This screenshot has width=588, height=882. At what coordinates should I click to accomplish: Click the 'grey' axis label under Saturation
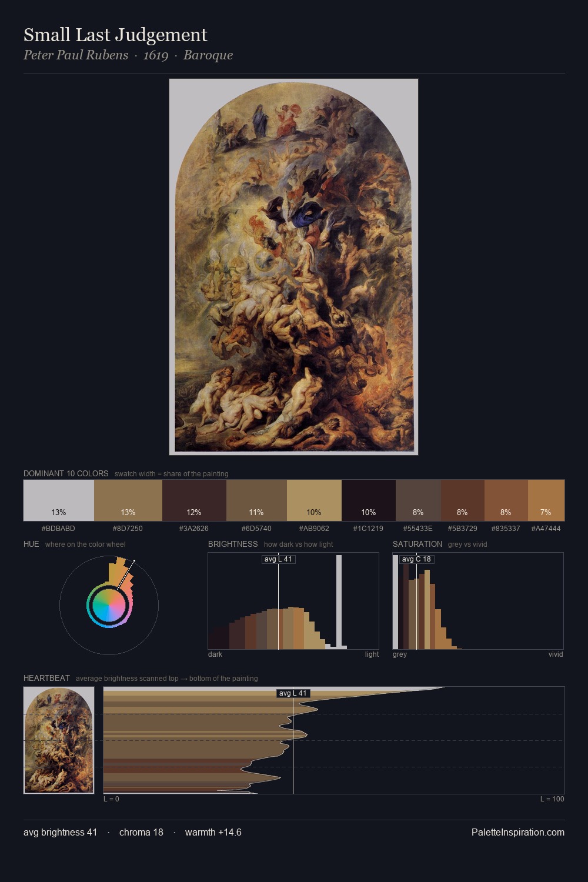[x=400, y=654]
